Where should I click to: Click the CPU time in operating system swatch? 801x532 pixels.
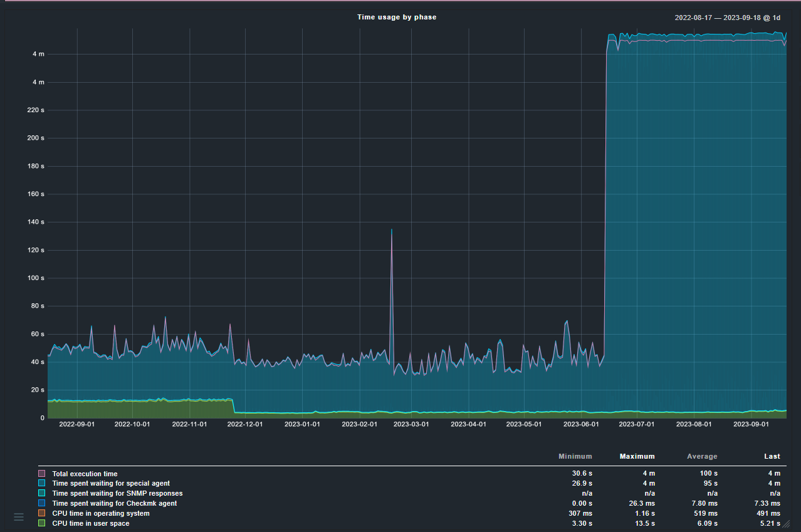[42, 513]
